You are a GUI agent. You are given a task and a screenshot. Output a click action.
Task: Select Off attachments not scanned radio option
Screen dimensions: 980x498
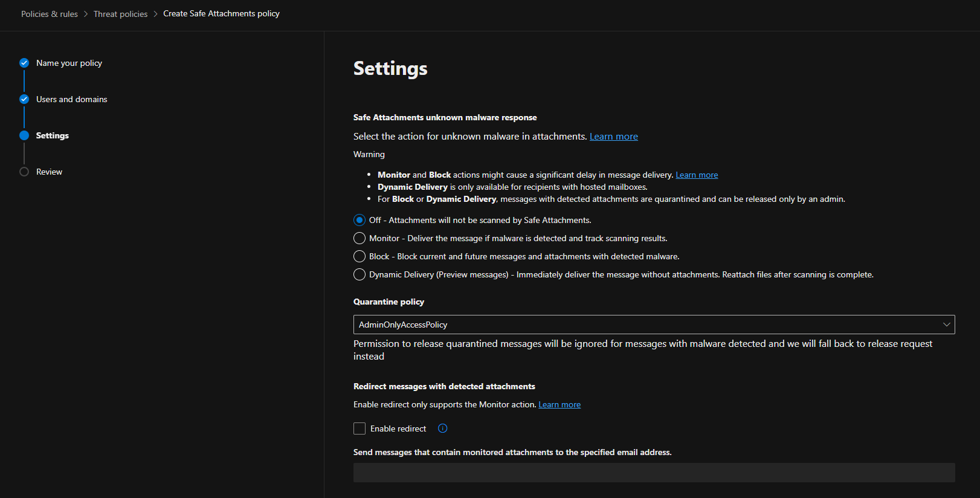click(x=359, y=220)
